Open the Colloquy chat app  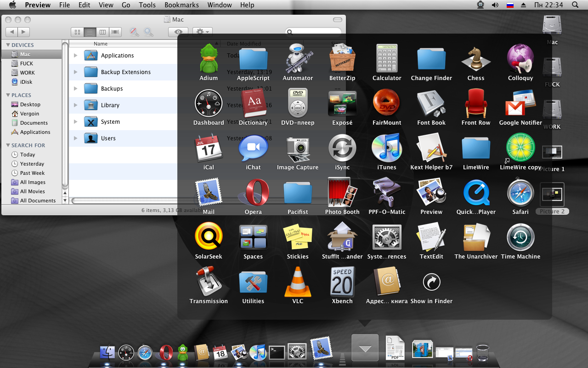coord(520,59)
